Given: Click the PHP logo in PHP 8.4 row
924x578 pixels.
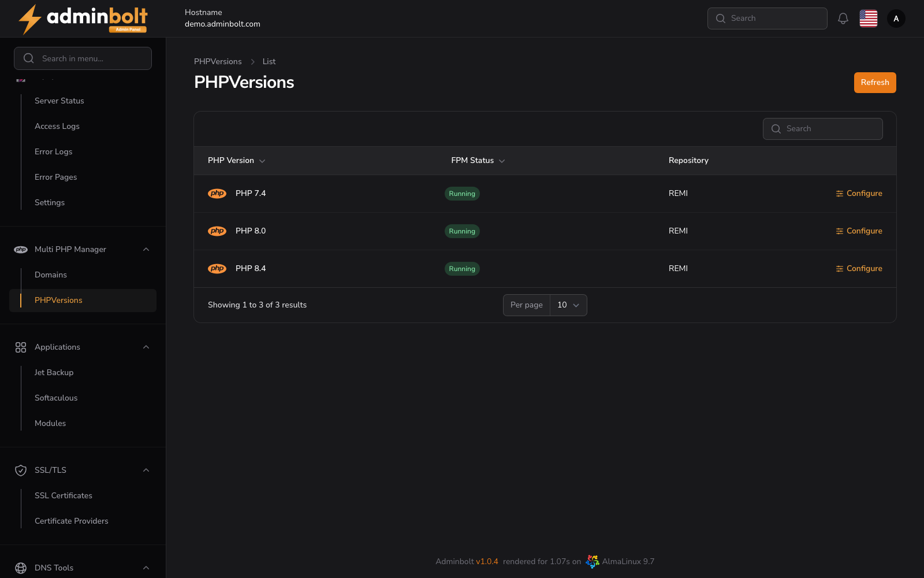Looking at the screenshot, I should [x=217, y=269].
